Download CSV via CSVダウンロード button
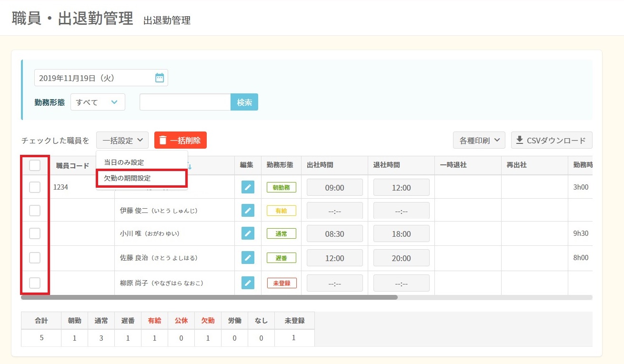The image size is (624, 364). 552,140
